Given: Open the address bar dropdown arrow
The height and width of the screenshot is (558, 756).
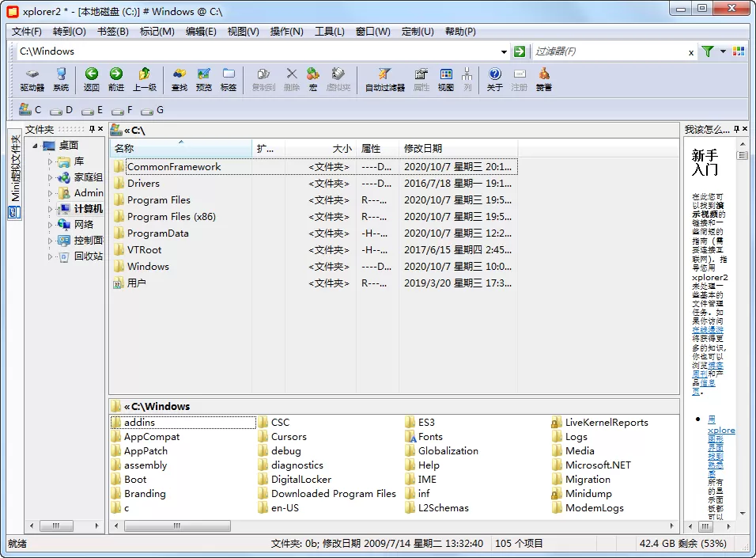Looking at the screenshot, I should click(x=504, y=51).
